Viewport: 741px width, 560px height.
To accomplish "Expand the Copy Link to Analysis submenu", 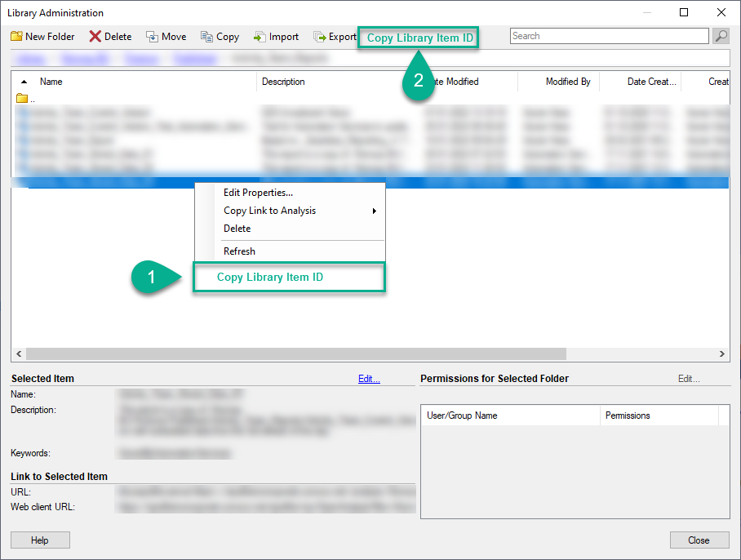I will 374,211.
